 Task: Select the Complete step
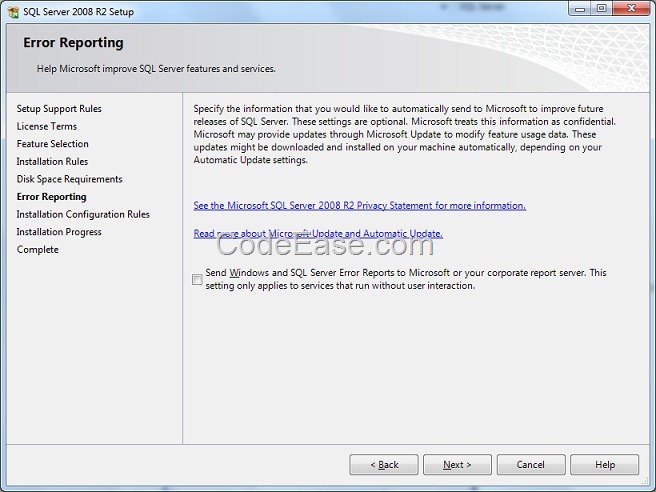(x=38, y=249)
